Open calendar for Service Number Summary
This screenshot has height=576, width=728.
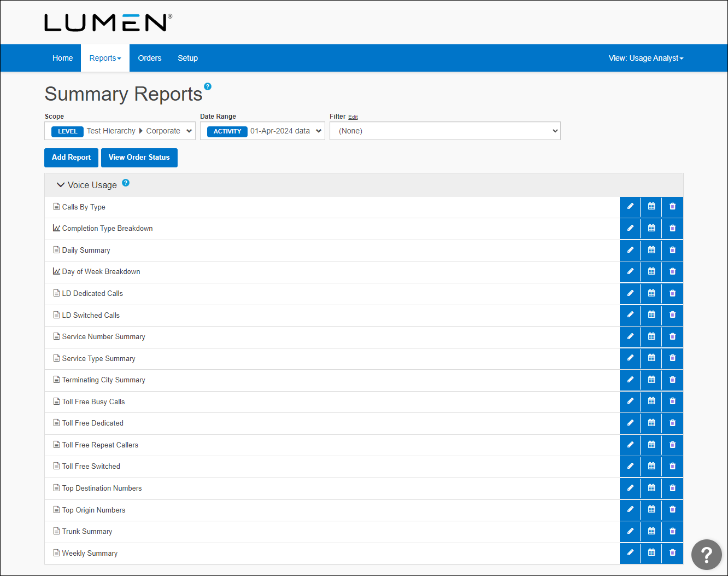(651, 336)
